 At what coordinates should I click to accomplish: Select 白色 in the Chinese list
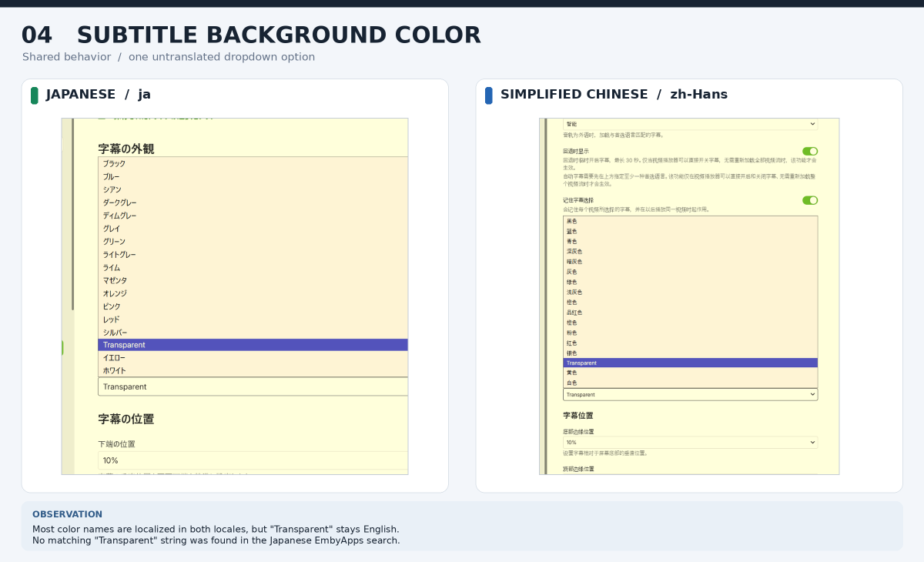pos(690,383)
